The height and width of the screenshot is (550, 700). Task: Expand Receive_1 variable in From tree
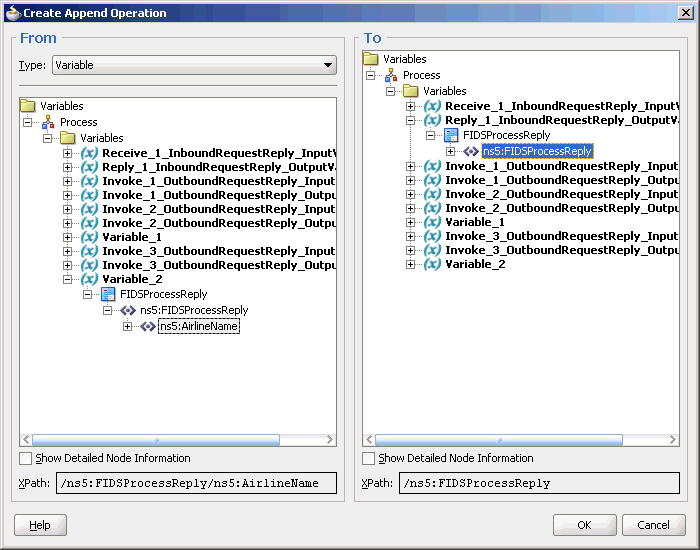coord(67,154)
